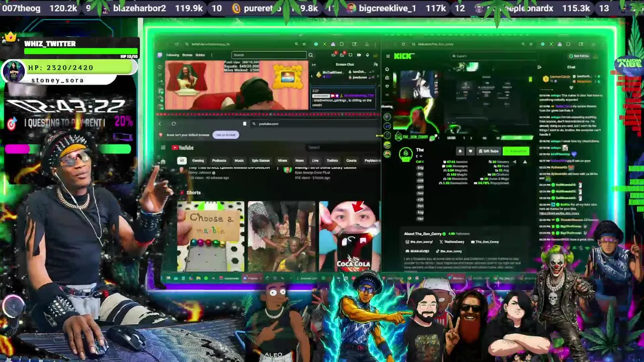Click Set as default Brave button
644x362 pixels.
point(226,135)
